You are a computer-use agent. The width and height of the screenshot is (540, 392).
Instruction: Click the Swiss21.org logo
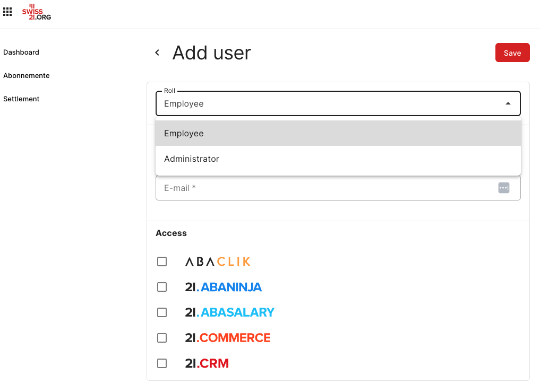pyautogui.click(x=37, y=12)
